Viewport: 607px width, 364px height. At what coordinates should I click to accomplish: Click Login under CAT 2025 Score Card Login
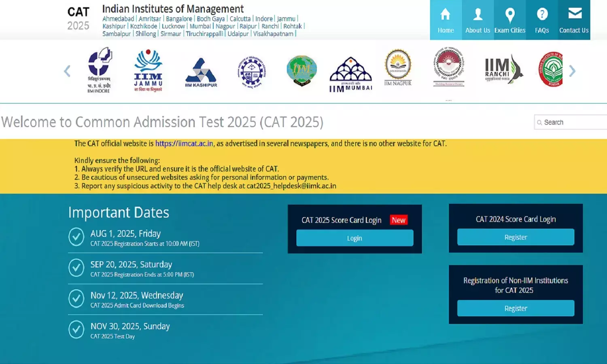coord(354,238)
